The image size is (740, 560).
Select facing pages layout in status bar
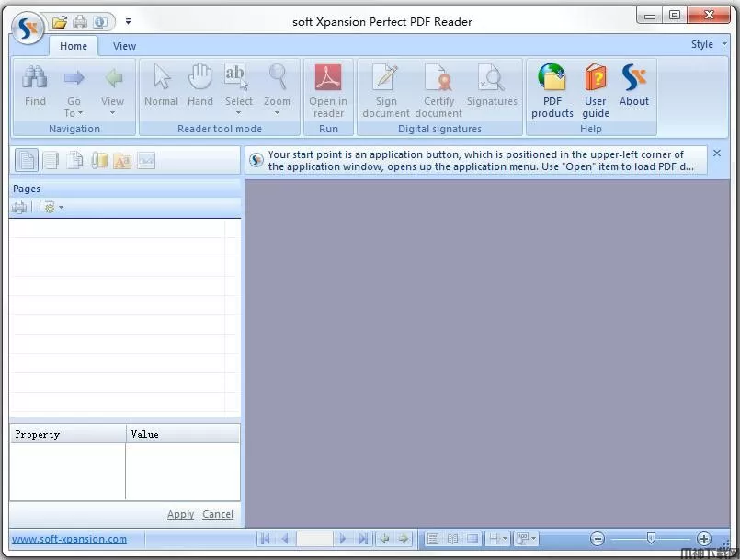tap(452, 539)
